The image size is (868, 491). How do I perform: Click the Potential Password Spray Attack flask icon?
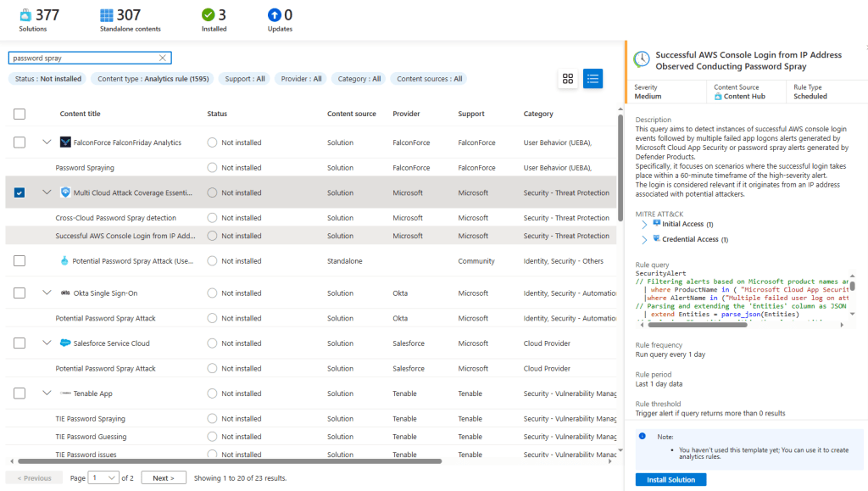[x=64, y=261]
